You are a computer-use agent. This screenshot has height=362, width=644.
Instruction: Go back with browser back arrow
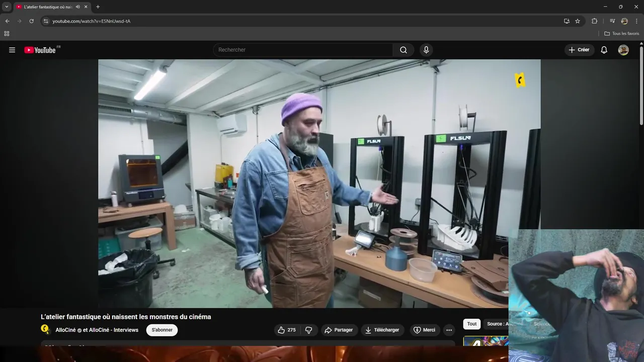pos(7,21)
